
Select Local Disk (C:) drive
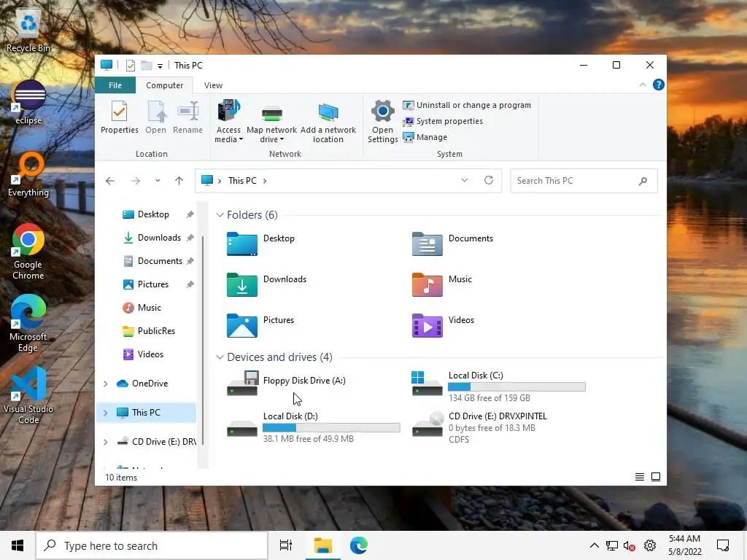(498, 386)
